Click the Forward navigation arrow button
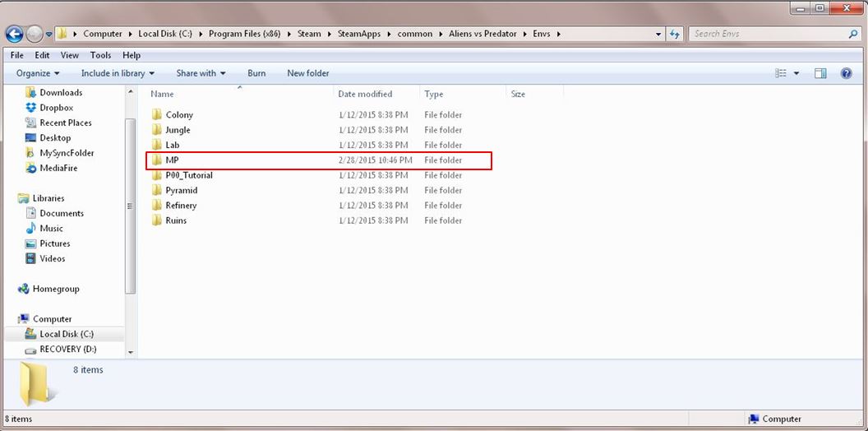868x431 pixels. coord(35,34)
